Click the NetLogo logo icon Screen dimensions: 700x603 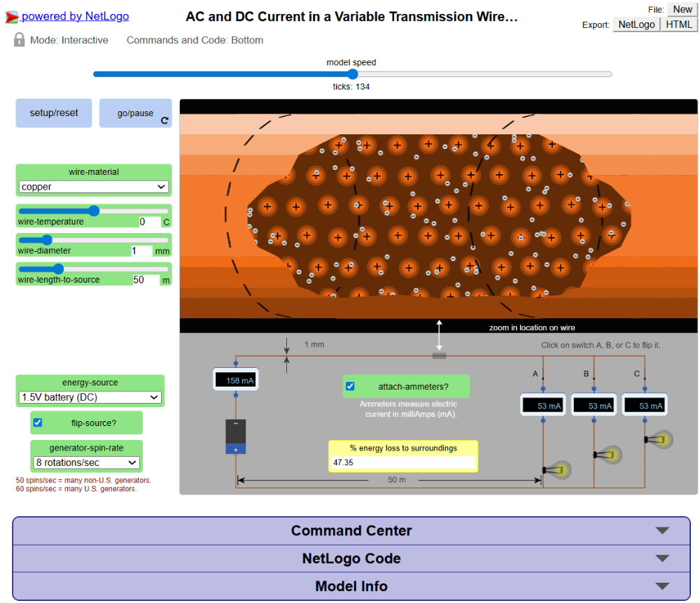tap(12, 17)
